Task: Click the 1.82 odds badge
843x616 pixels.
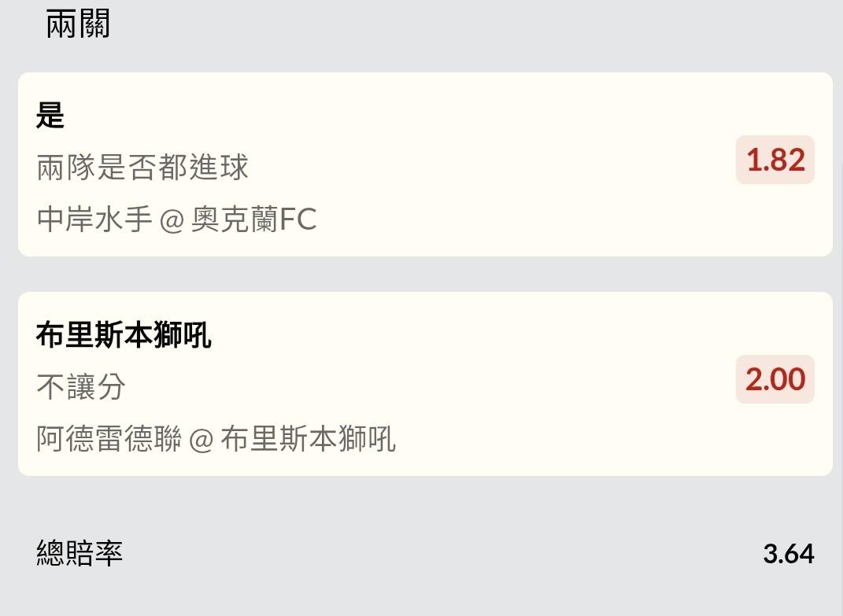Action: pos(775,160)
